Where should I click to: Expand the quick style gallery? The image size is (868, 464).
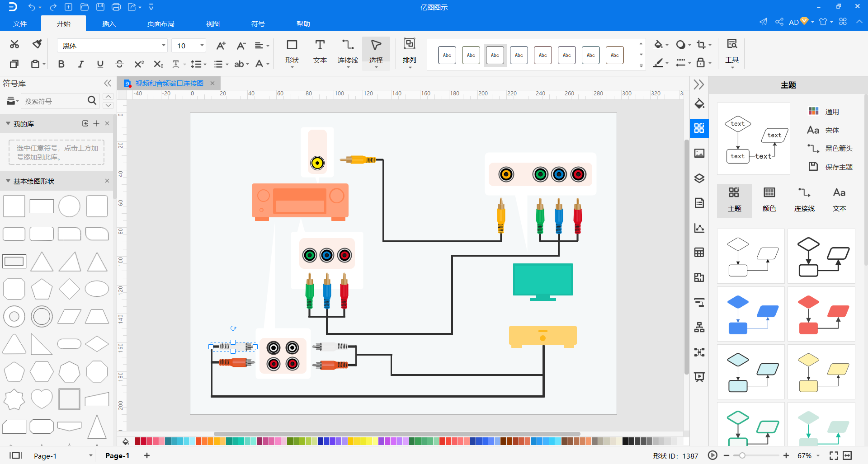pos(641,66)
